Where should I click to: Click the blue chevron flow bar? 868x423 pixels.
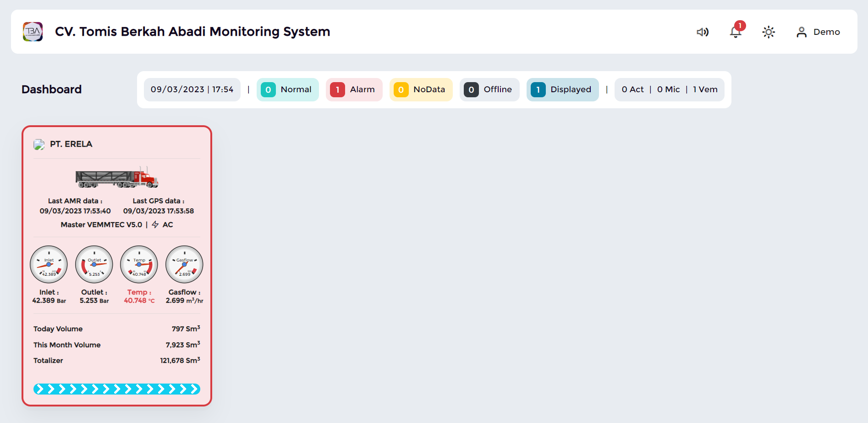point(117,389)
